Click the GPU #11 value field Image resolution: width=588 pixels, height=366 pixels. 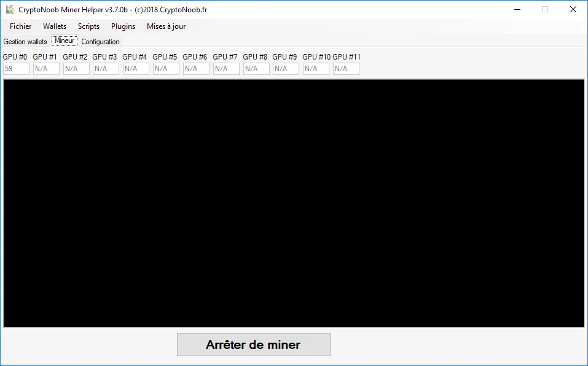tap(346, 69)
